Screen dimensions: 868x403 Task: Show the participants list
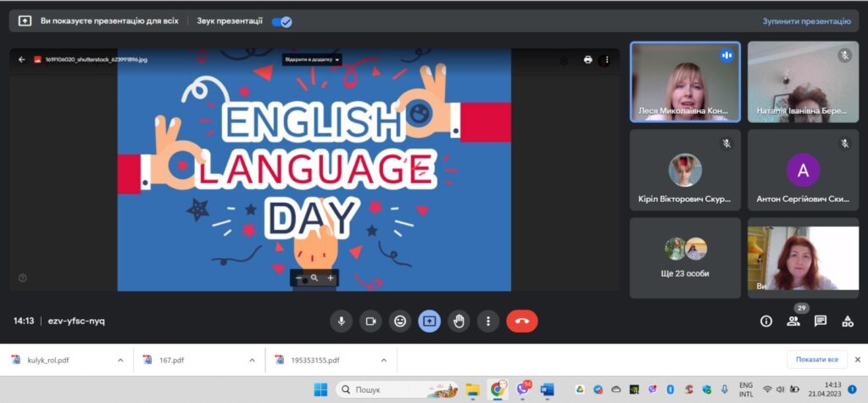[x=793, y=321]
